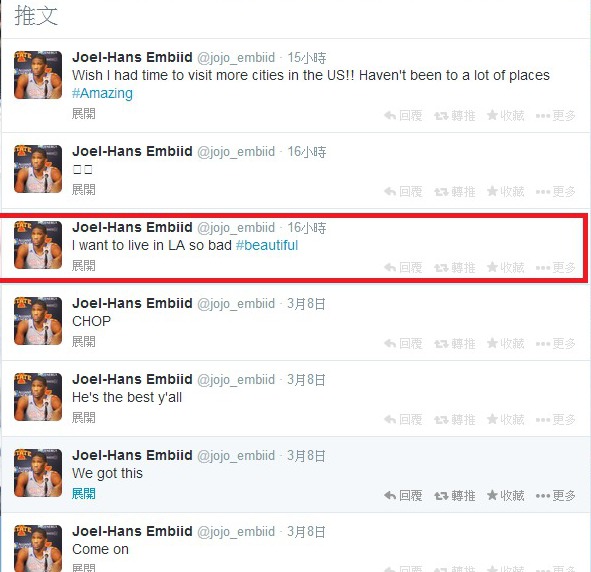
Task: Favorite the 'Wish I had time' tweet
Action: pos(505,115)
